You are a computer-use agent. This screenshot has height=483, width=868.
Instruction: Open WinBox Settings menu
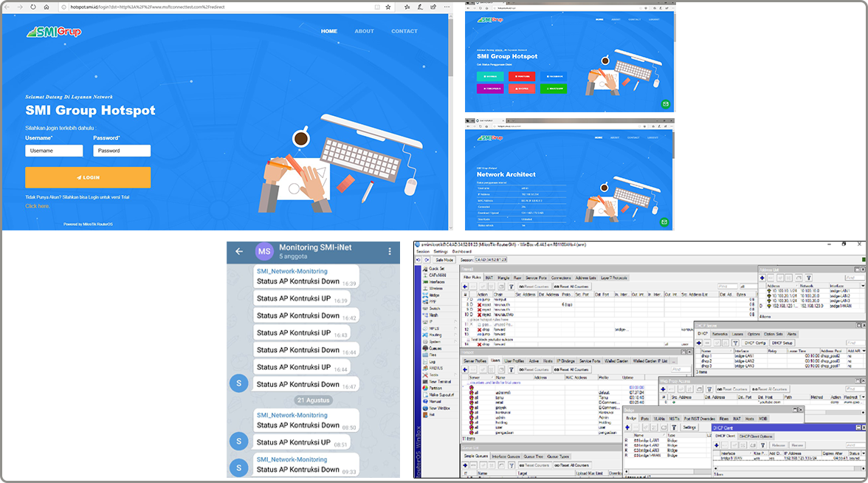441,251
